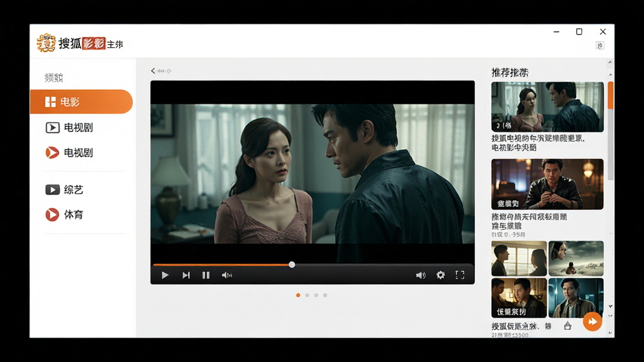Open the small thumbnail of two people by a window

pos(519,258)
